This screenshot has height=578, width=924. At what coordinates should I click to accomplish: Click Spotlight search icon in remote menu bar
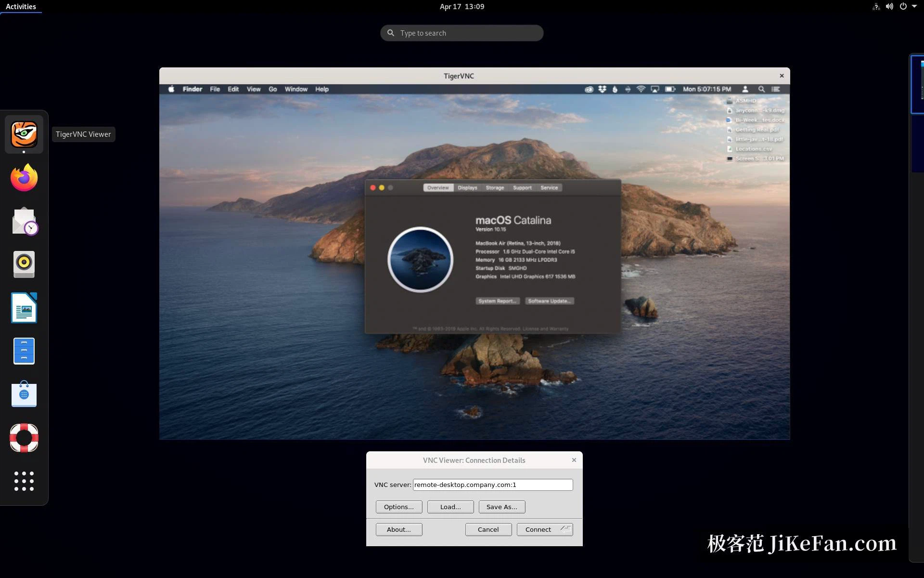[x=761, y=89]
